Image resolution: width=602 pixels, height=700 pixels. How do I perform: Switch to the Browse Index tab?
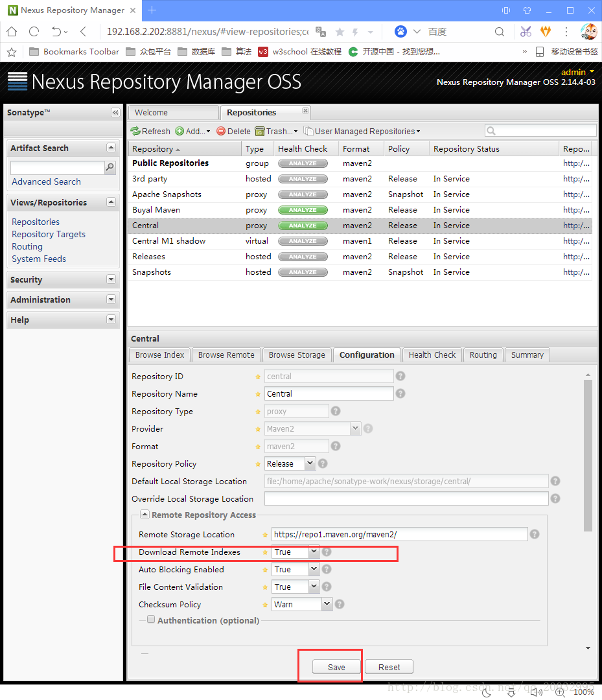pyautogui.click(x=160, y=355)
